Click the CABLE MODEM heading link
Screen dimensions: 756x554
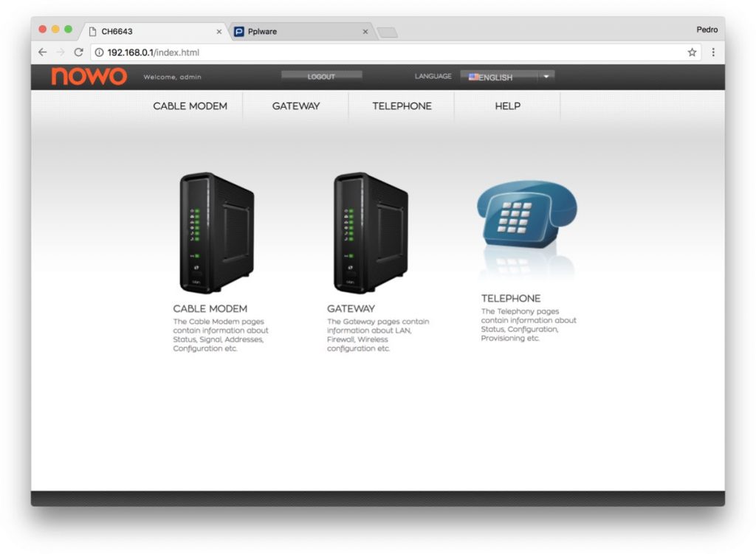210,308
